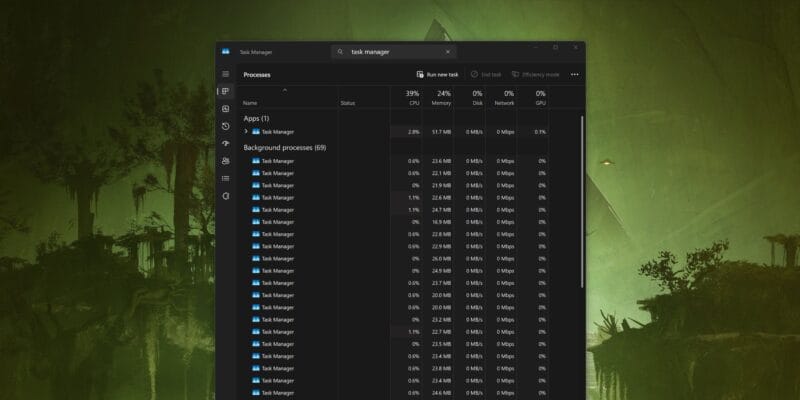Image resolution: width=800 pixels, height=400 pixels.
Task: Click the process icon in the 22.6 MB row
Action: [x=256, y=197]
